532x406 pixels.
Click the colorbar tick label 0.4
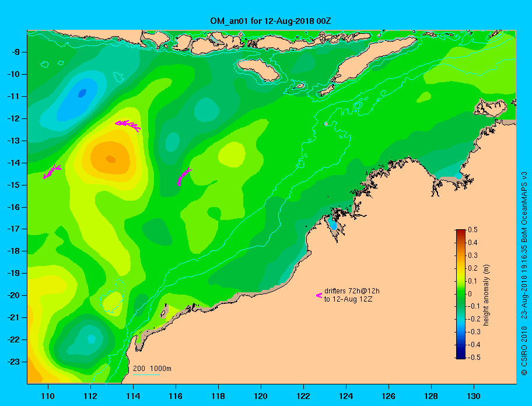[x=473, y=243]
